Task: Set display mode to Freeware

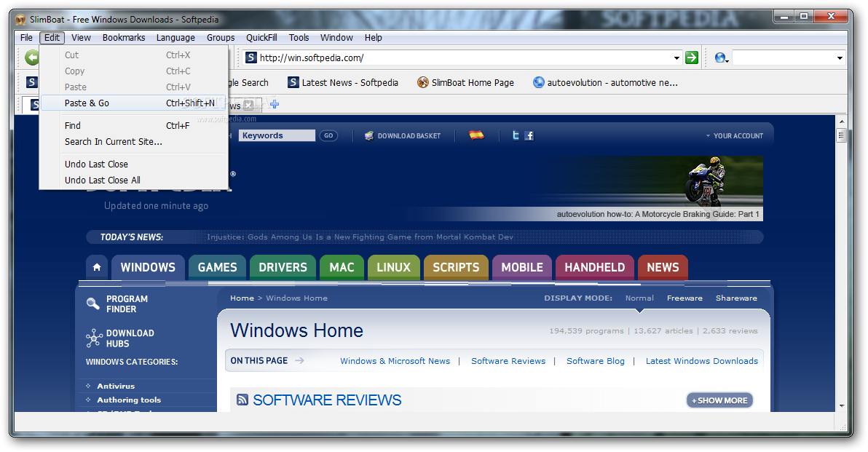Action: pyautogui.click(x=684, y=298)
